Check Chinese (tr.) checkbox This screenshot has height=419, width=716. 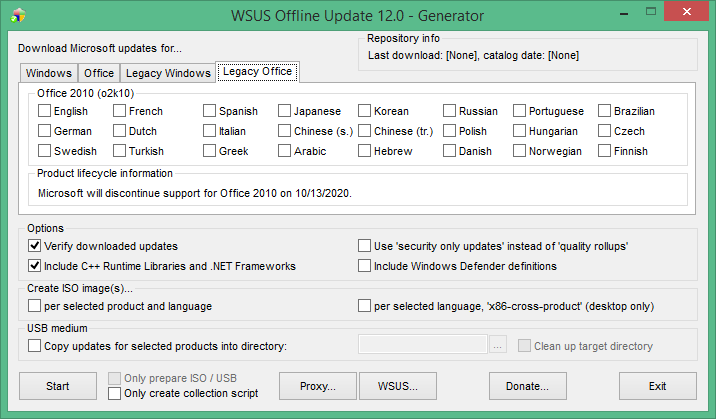click(364, 131)
